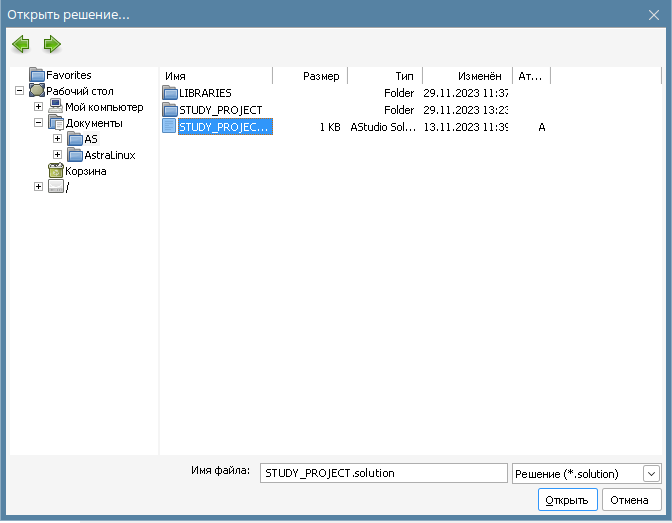
Task: Sort files by Имя column header
Action: point(215,76)
